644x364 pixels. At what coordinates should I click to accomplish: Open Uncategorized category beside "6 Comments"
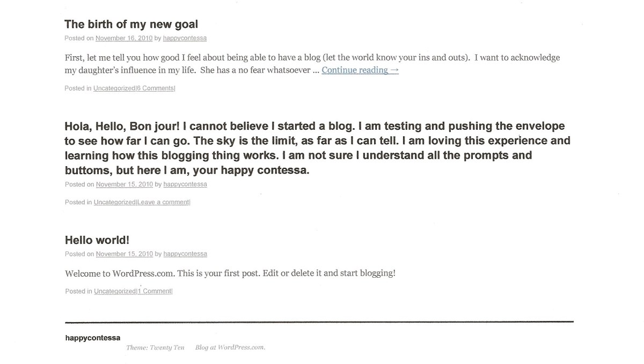pos(114,88)
